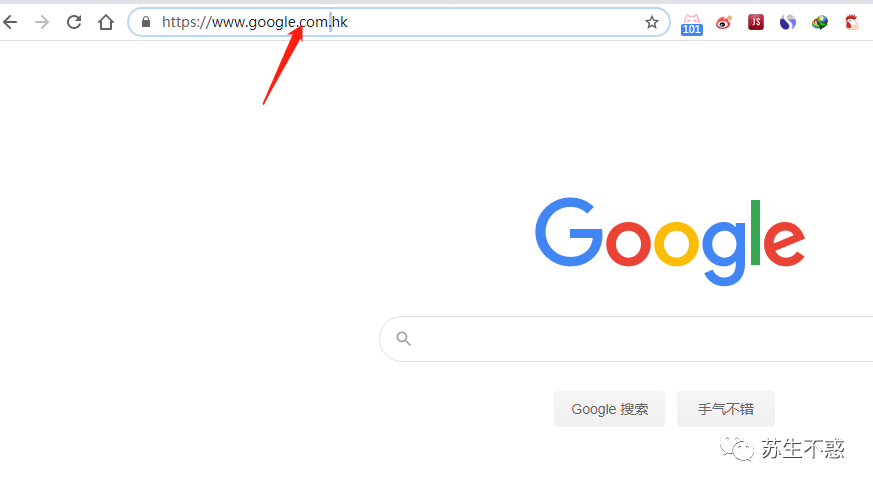Click the magnifier icon in search box
The height and width of the screenshot is (487, 873).
(x=404, y=338)
